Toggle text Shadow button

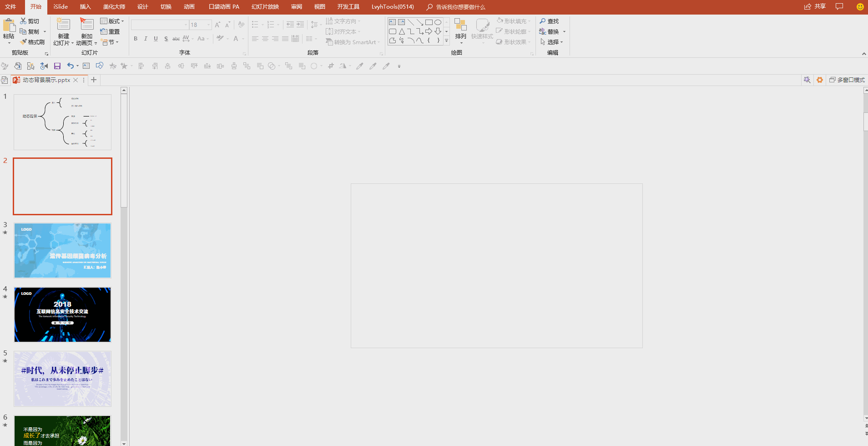[x=166, y=39]
